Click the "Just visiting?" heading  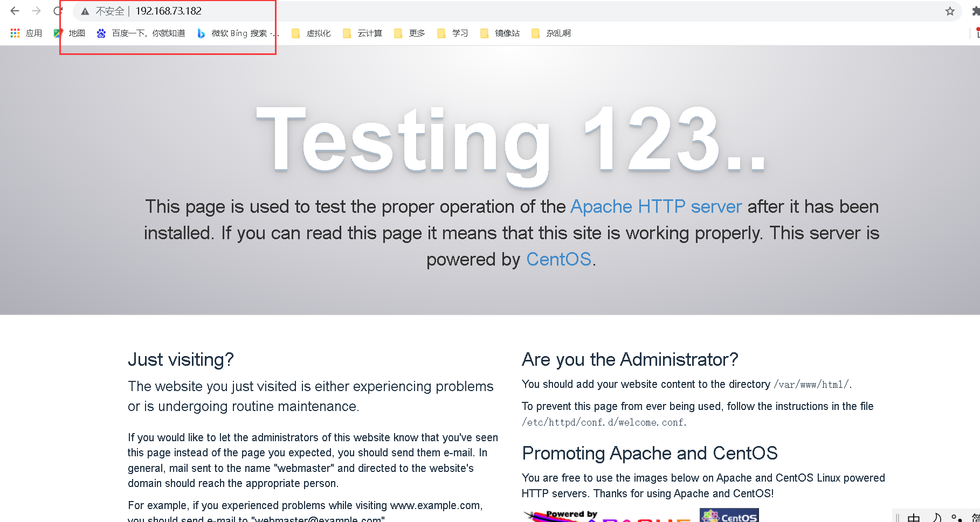[x=181, y=359]
